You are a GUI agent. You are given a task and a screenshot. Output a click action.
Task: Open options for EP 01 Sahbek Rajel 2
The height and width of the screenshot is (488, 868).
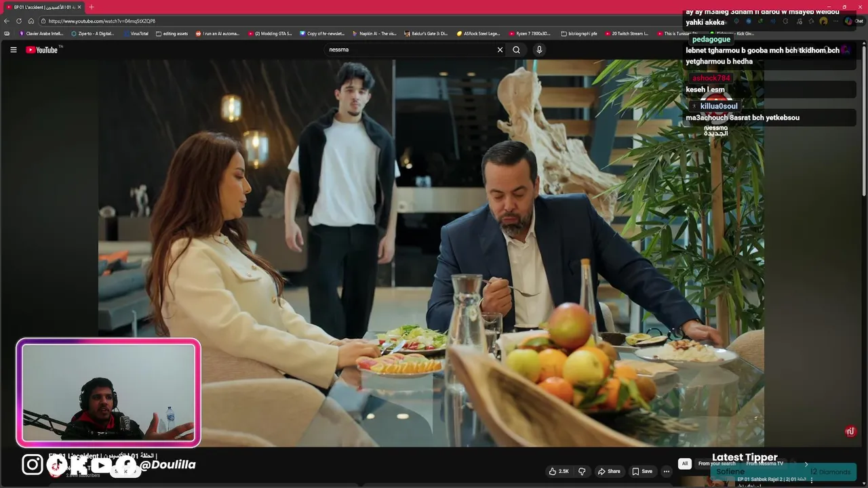[x=812, y=480]
